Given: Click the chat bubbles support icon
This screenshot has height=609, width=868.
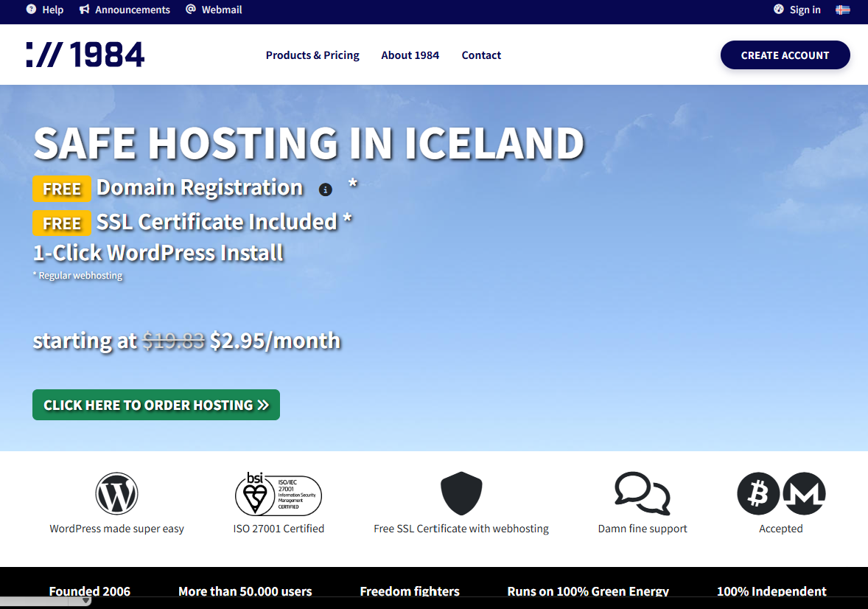Looking at the screenshot, I should [642, 493].
